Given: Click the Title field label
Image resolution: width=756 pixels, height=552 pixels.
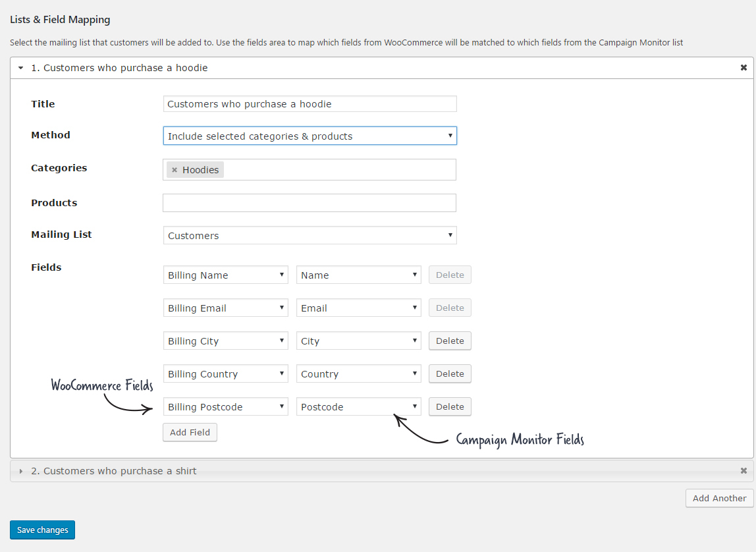Looking at the screenshot, I should (43, 103).
